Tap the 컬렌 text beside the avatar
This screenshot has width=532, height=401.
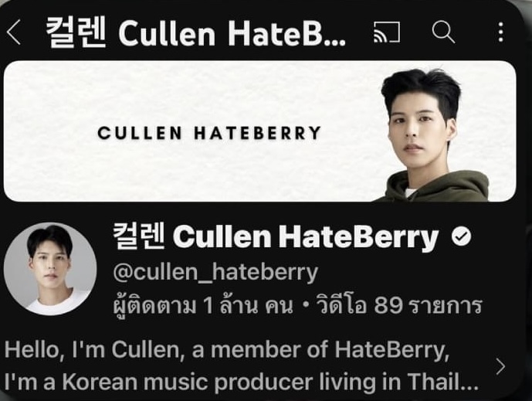pyautogui.click(x=139, y=236)
